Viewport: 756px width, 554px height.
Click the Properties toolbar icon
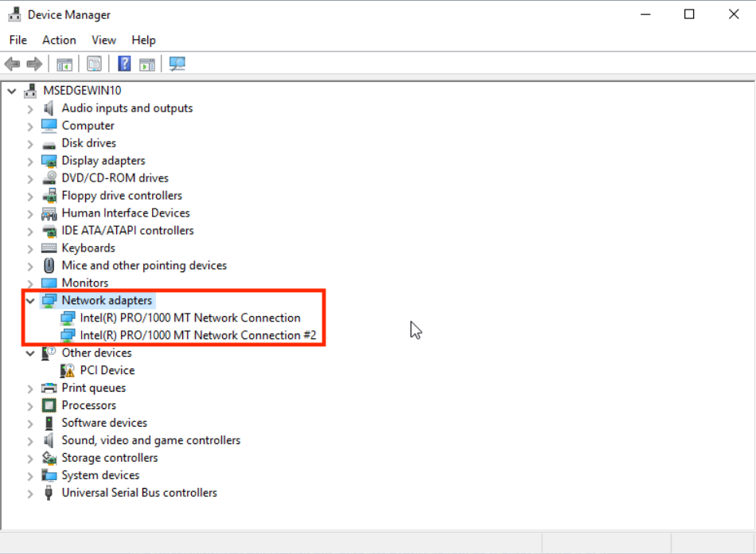pos(95,64)
